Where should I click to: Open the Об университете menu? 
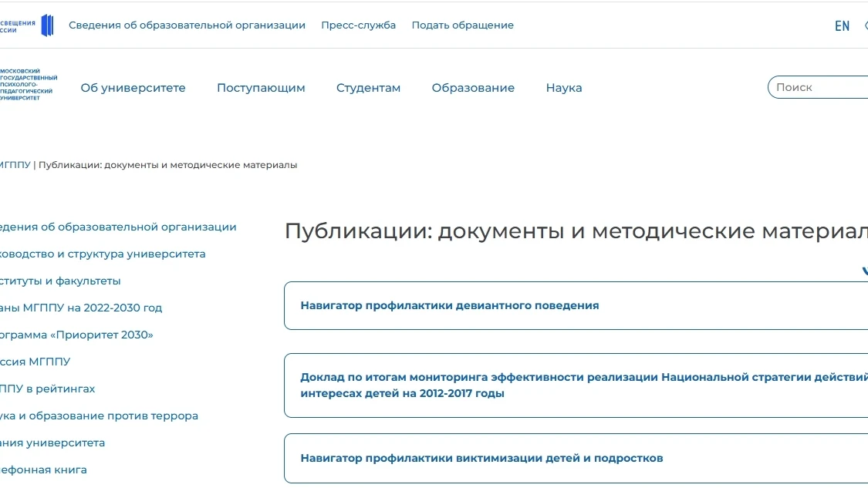[133, 87]
